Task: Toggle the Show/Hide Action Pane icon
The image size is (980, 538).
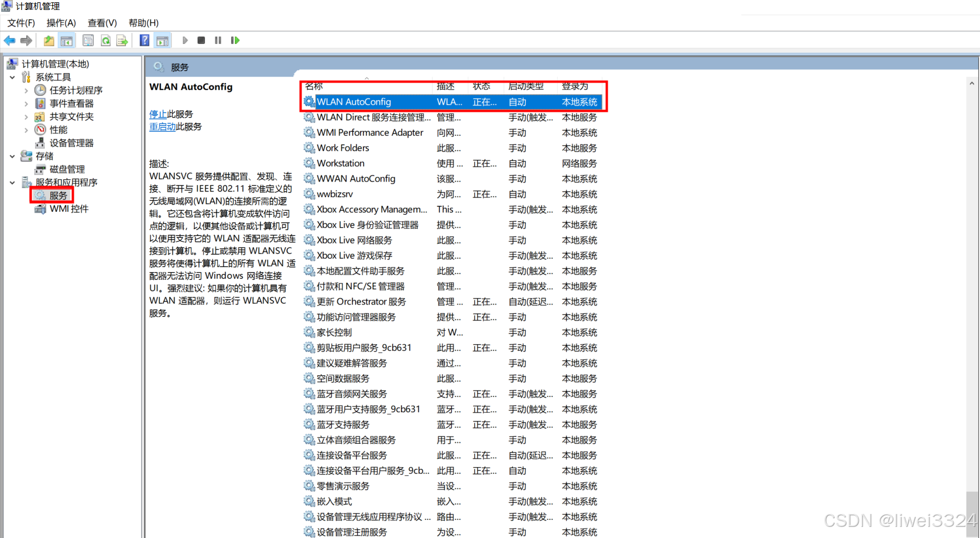Action: coord(162,40)
